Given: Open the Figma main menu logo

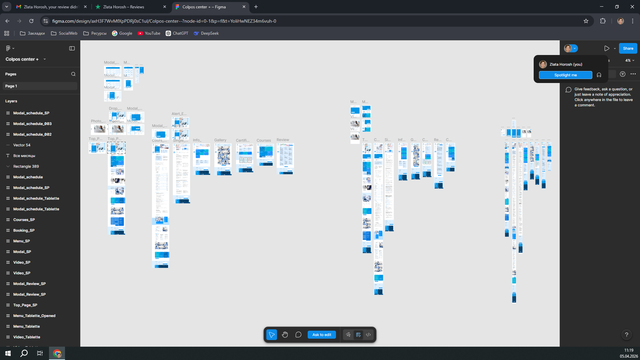Looking at the screenshot, I should [x=9, y=48].
